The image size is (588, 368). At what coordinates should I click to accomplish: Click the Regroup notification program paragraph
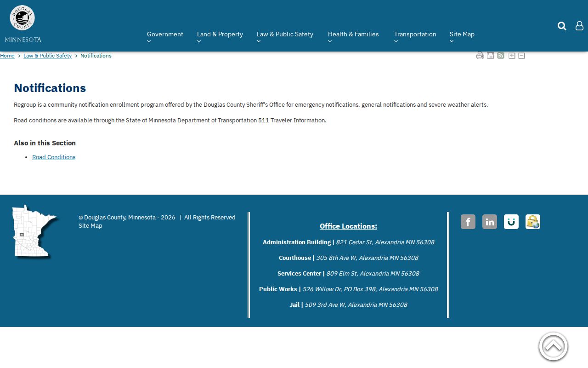coord(251,105)
